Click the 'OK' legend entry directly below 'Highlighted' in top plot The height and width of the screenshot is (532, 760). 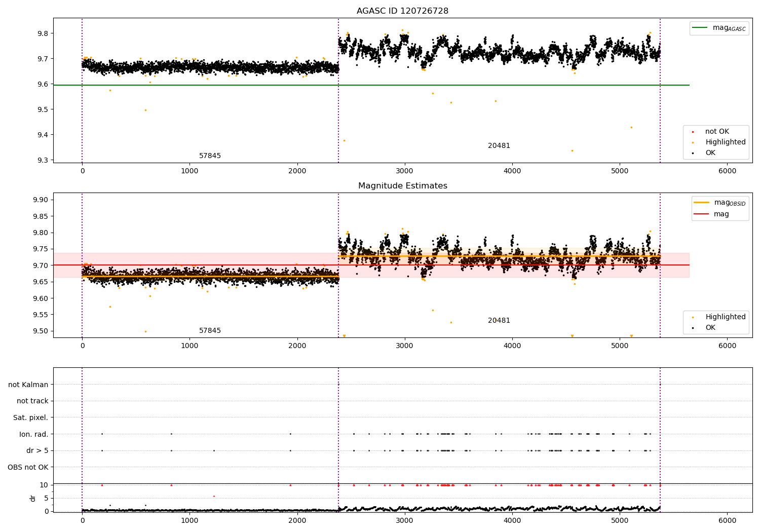pos(710,153)
